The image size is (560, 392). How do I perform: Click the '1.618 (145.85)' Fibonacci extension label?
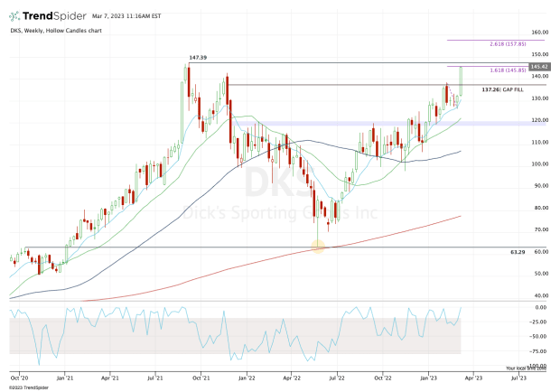coord(508,70)
